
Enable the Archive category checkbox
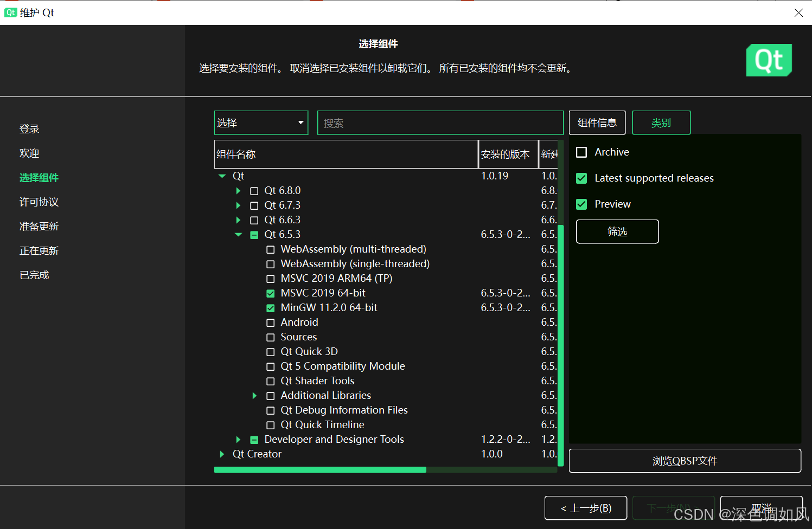pyautogui.click(x=581, y=152)
